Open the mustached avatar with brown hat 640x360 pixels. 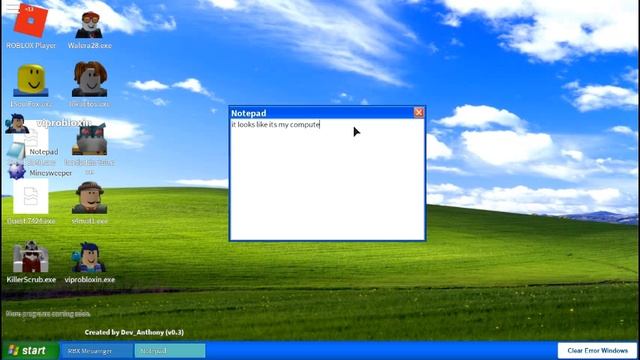click(89, 198)
